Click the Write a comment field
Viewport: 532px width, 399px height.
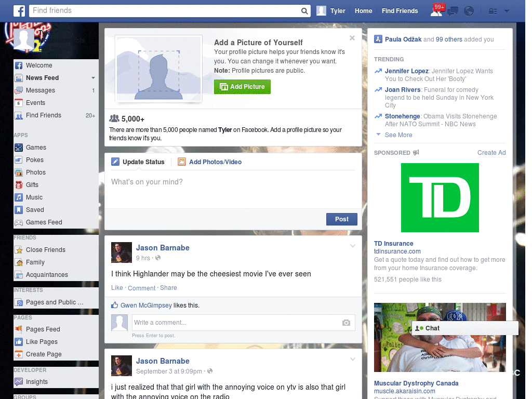(243, 323)
